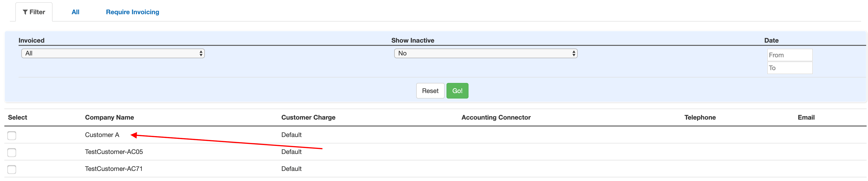This screenshot has height=181, width=868.
Task: Open the Filter tab
Action: click(34, 12)
